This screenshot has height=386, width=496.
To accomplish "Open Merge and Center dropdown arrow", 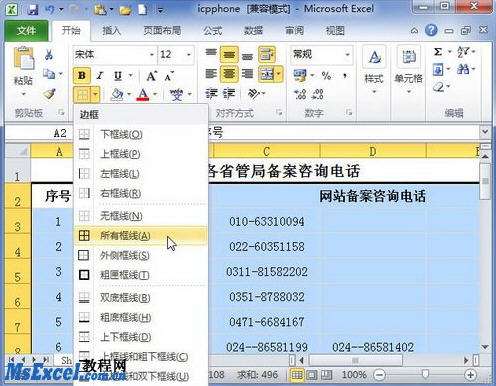I will coord(279,74).
